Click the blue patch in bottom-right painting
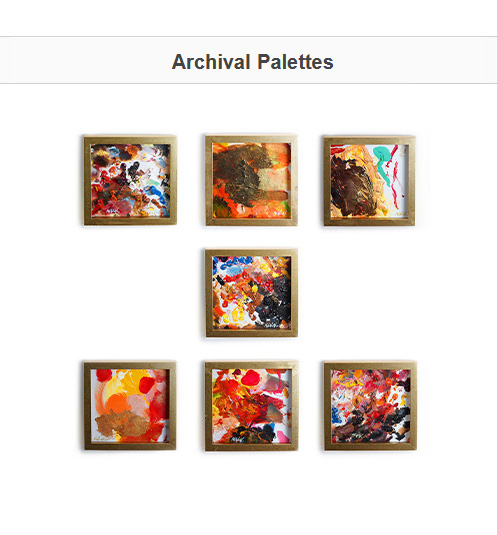This screenshot has width=497, height=535. tap(337, 418)
